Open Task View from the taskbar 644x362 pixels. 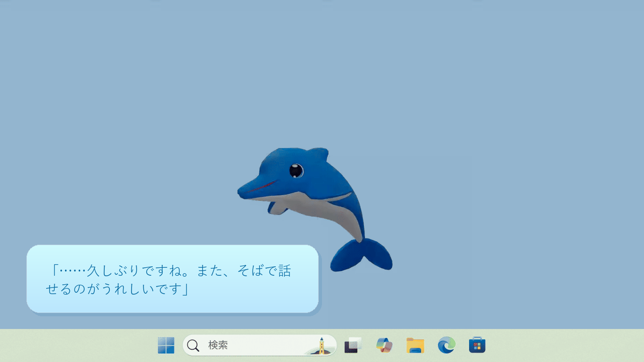[x=353, y=346]
